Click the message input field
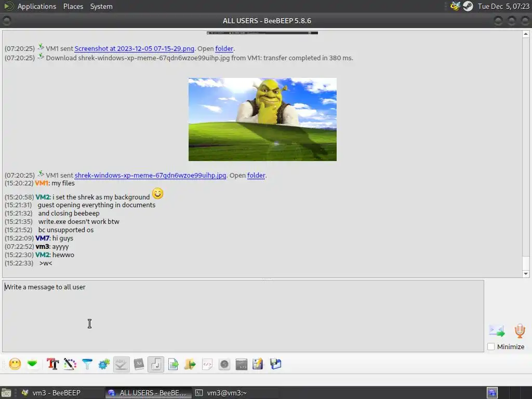The width and height of the screenshot is (532, 399). pyautogui.click(x=243, y=316)
